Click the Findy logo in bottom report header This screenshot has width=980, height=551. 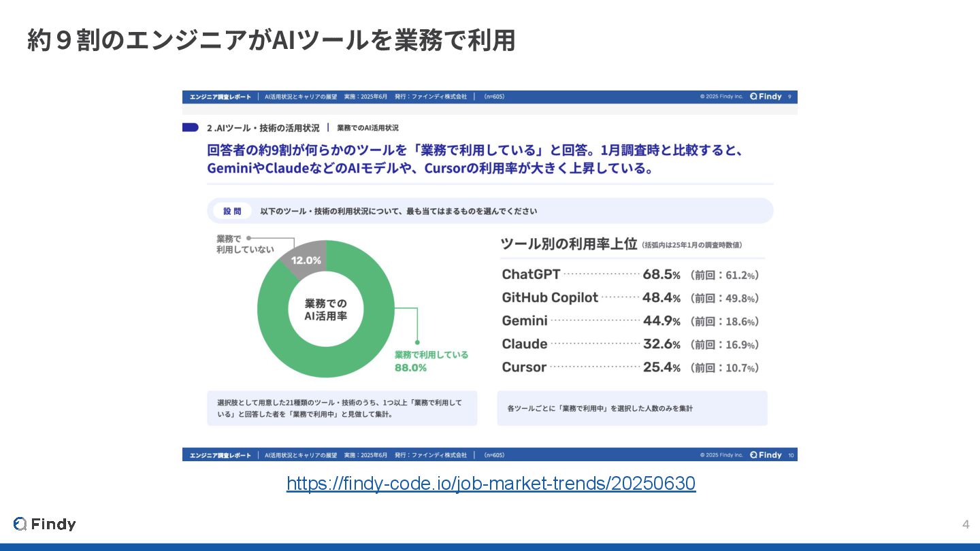(766, 454)
